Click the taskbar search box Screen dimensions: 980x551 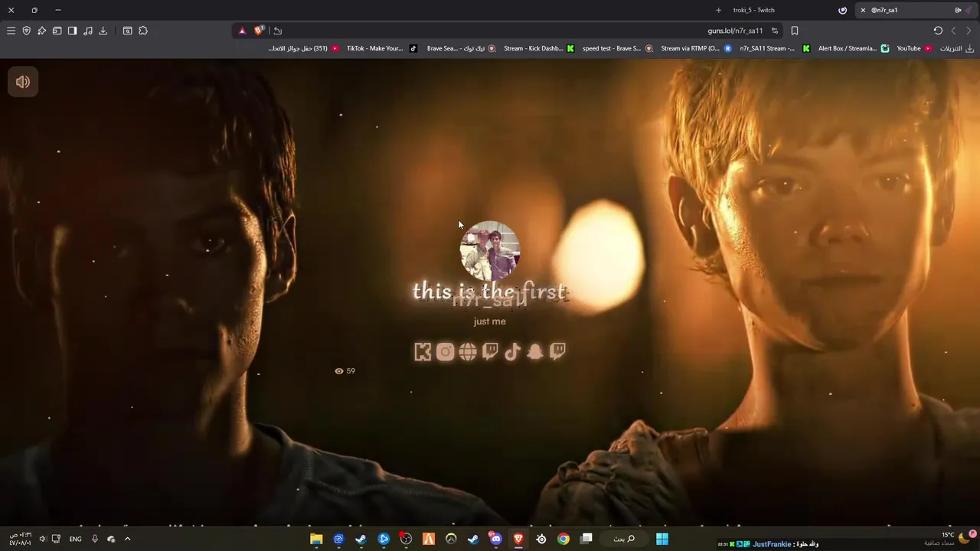coord(624,539)
